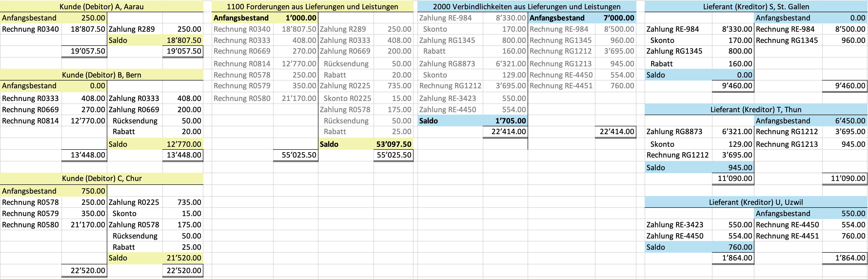This screenshot has width=868, height=279.
Task: Select the Saldo 1'705.00 value
Action: 510,121
